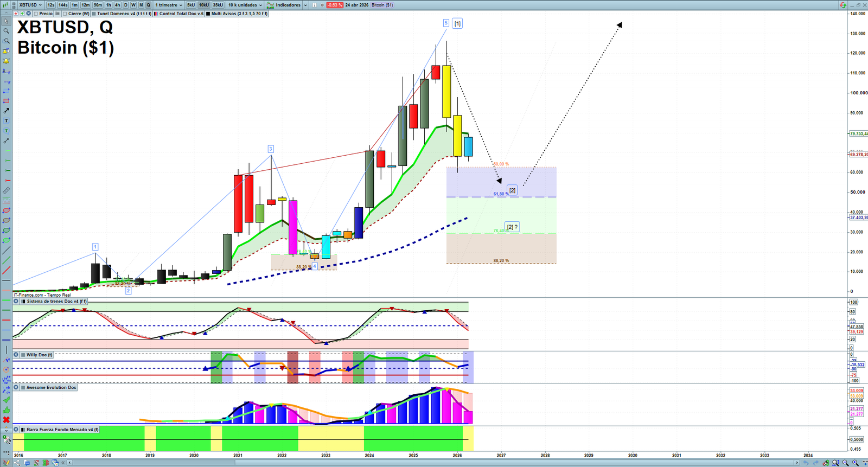The image size is (868, 467).
Task: Click the top-right sync icon
Action: coord(843,5)
